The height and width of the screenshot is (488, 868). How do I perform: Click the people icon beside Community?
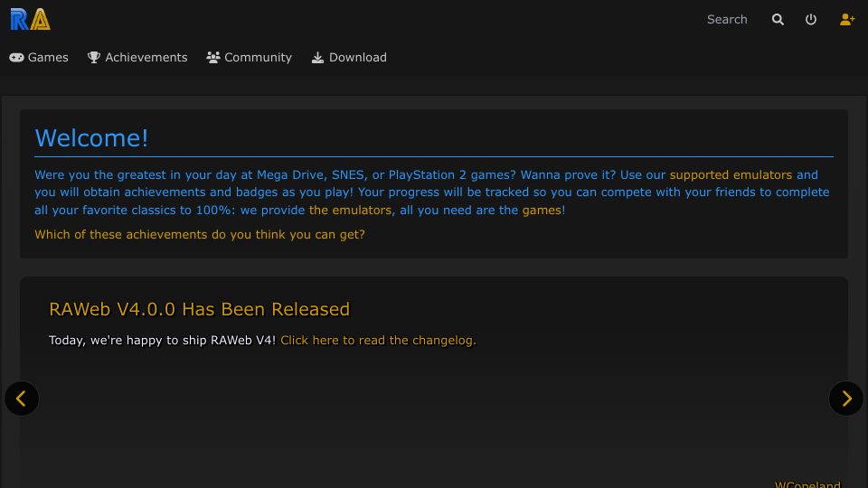pyautogui.click(x=213, y=58)
